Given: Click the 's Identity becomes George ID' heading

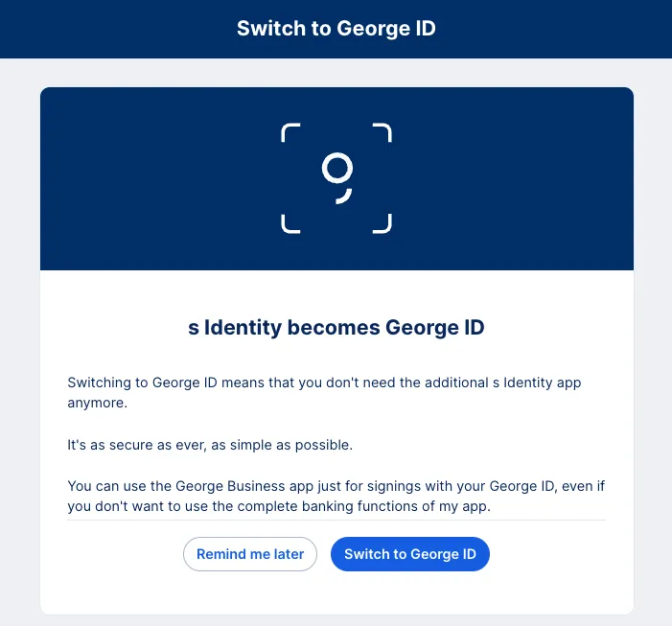Looking at the screenshot, I should click(x=336, y=328).
